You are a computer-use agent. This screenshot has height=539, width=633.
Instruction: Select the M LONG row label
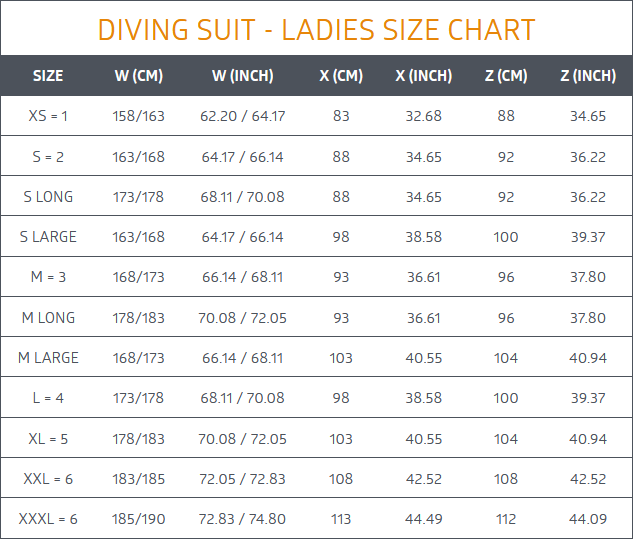(x=48, y=318)
